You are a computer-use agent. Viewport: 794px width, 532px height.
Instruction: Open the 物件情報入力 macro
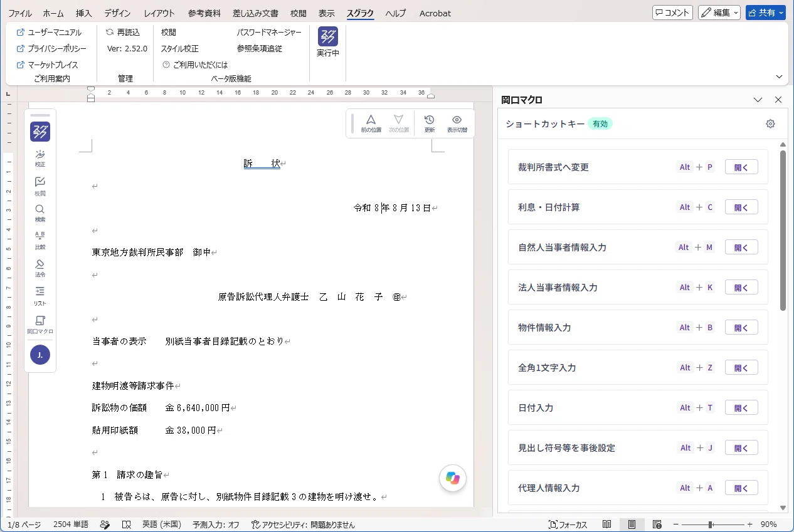tap(741, 328)
